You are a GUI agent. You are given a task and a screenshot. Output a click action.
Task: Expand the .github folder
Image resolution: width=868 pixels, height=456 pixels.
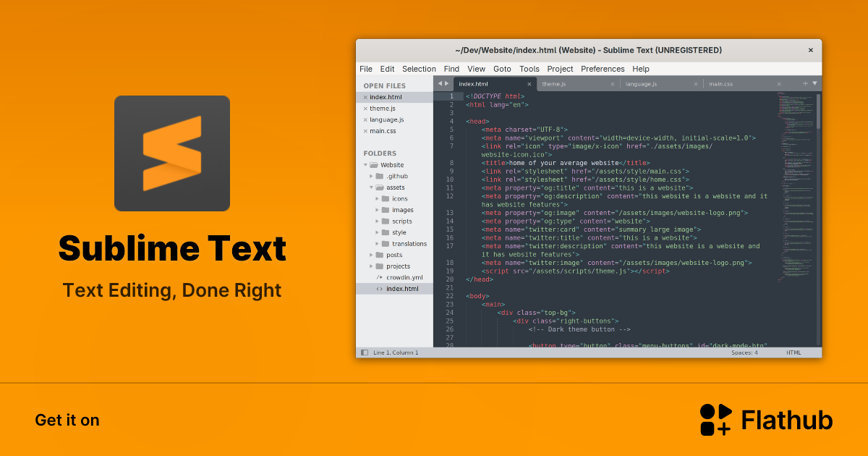(x=372, y=176)
